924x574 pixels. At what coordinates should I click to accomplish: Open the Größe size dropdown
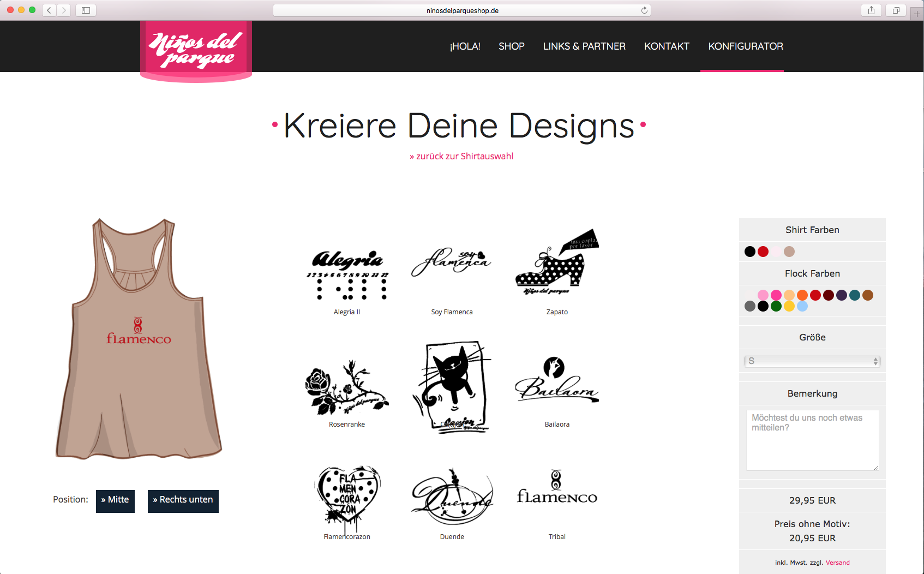(x=812, y=361)
